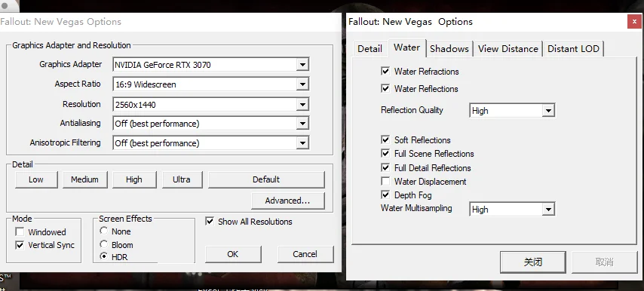Open the View Distance tab

[508, 49]
